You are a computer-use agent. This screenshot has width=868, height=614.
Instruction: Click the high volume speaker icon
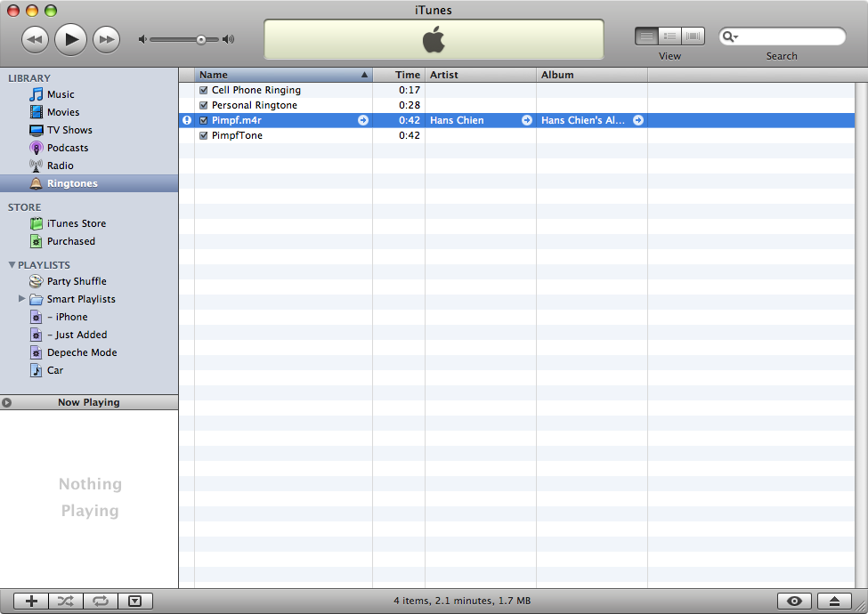pos(228,39)
